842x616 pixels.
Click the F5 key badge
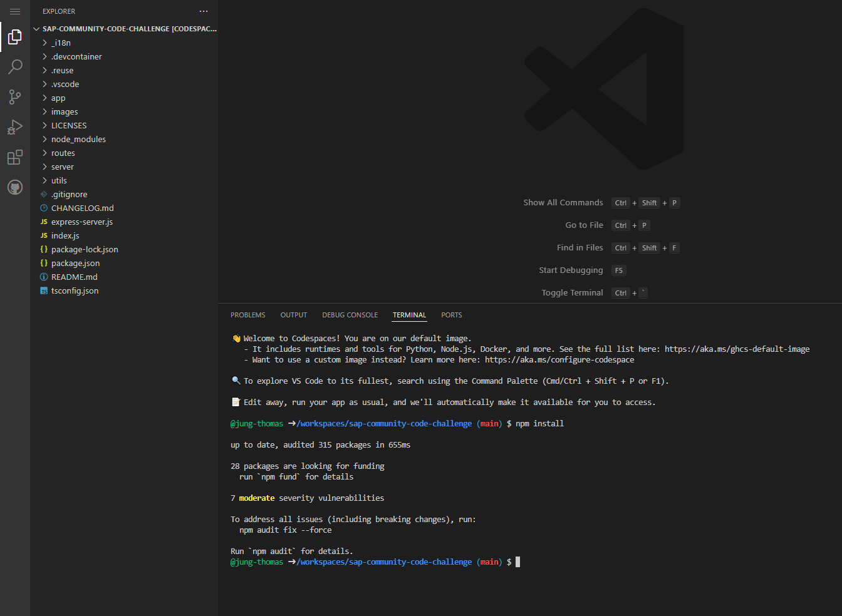(619, 270)
